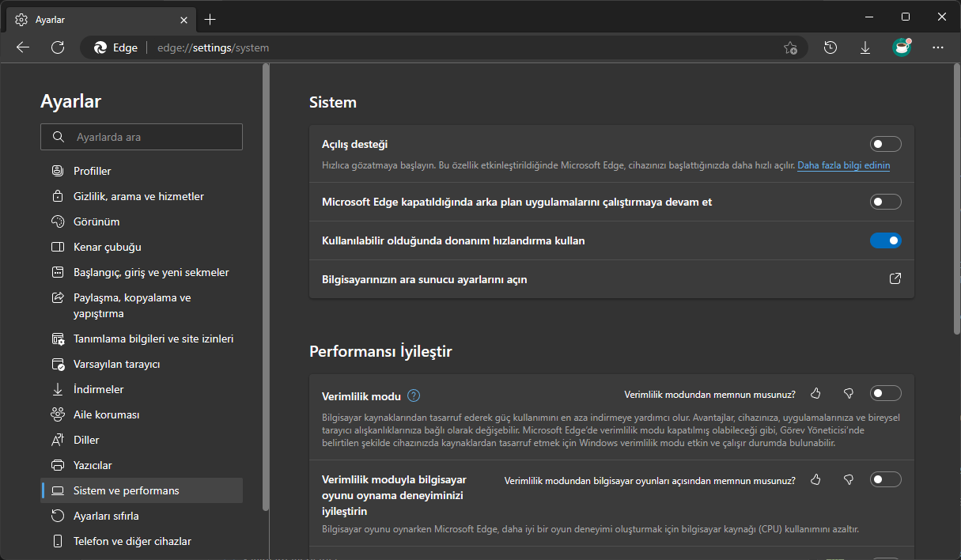Open proxy settings external link icon
This screenshot has height=560, width=961.
[x=895, y=279]
